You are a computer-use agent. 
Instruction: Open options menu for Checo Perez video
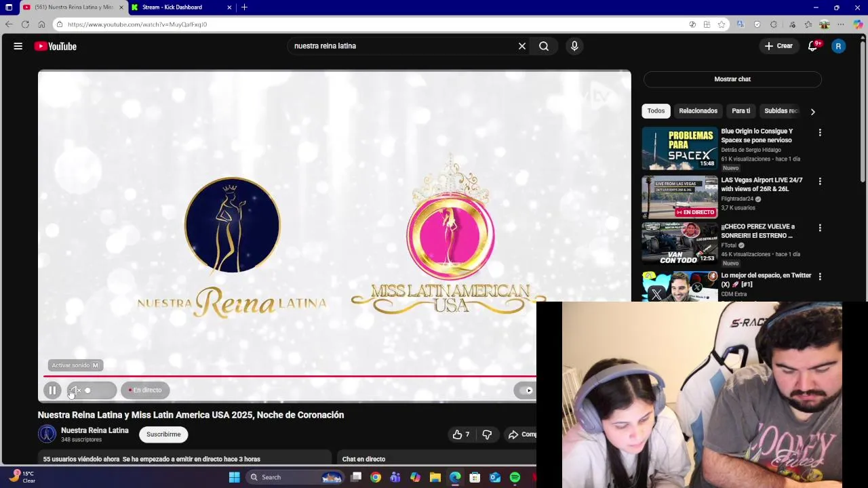tap(820, 228)
